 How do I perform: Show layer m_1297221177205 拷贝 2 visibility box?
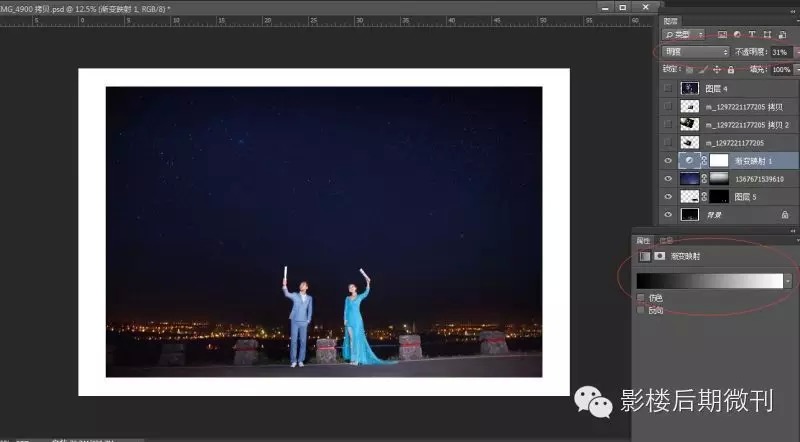pyautogui.click(x=668, y=124)
